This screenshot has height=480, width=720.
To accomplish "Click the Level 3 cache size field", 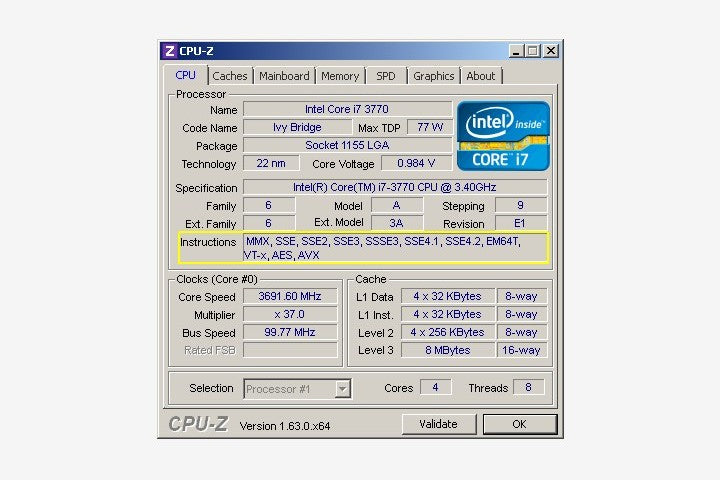I will [x=447, y=350].
